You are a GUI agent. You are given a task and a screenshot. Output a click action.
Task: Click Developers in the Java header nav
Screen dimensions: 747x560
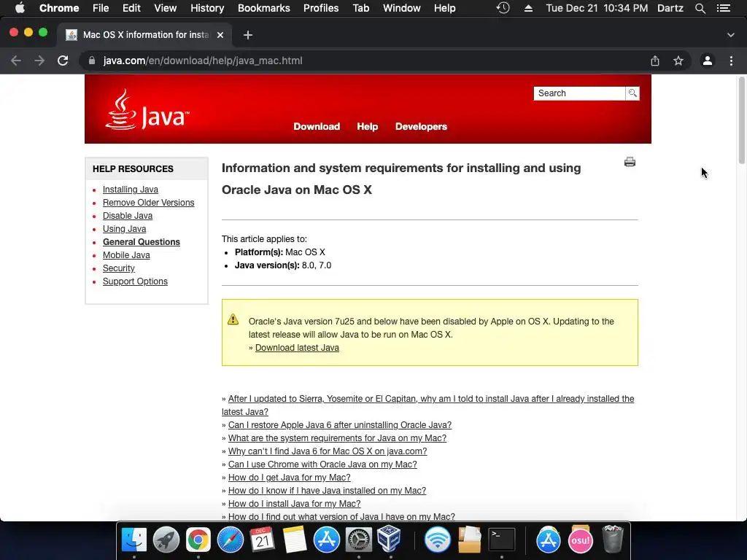pyautogui.click(x=421, y=127)
